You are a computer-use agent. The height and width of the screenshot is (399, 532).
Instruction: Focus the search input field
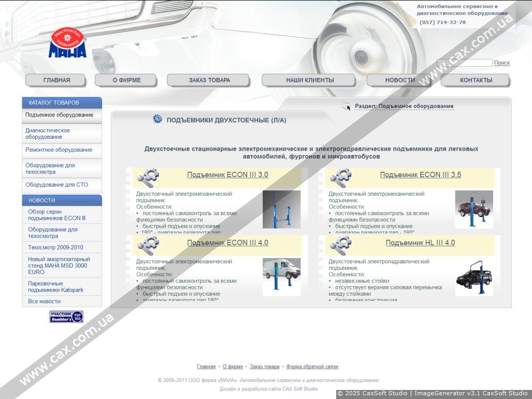click(x=464, y=63)
